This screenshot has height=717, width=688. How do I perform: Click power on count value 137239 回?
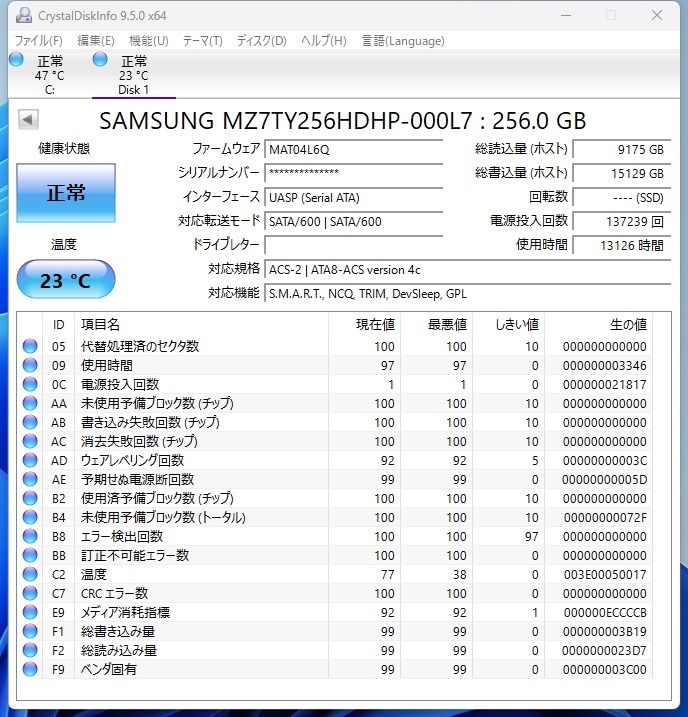coord(622,222)
